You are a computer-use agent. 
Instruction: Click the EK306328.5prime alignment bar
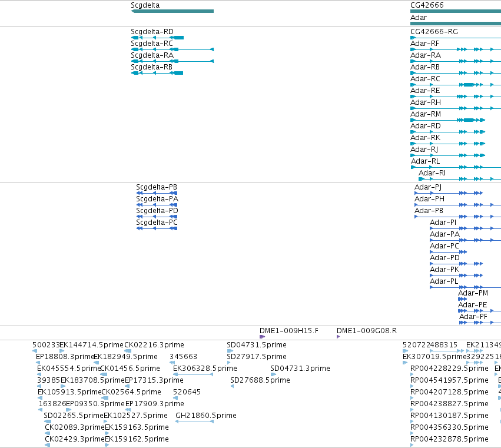[193, 374]
